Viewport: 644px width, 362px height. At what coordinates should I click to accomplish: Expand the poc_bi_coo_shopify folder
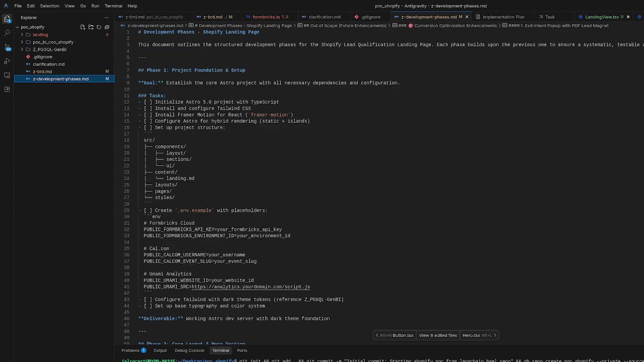pyautogui.click(x=22, y=42)
